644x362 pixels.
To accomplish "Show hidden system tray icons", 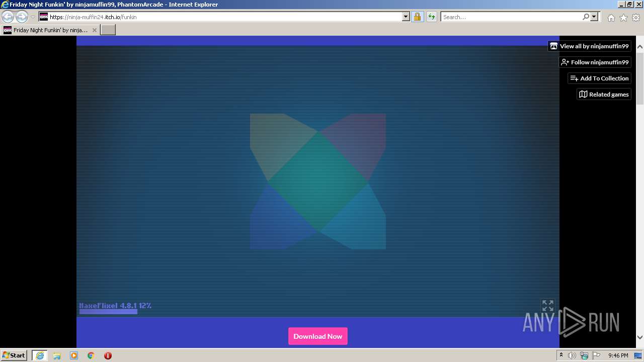I will pyautogui.click(x=561, y=355).
